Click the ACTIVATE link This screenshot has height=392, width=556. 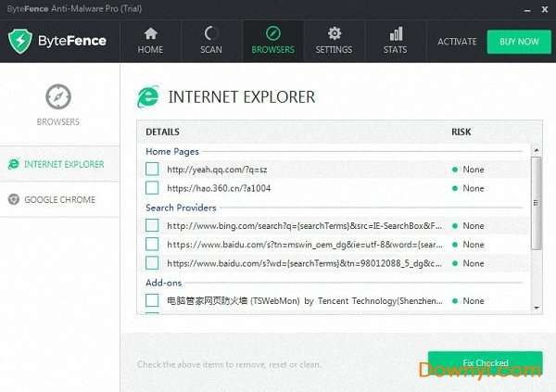click(x=457, y=42)
